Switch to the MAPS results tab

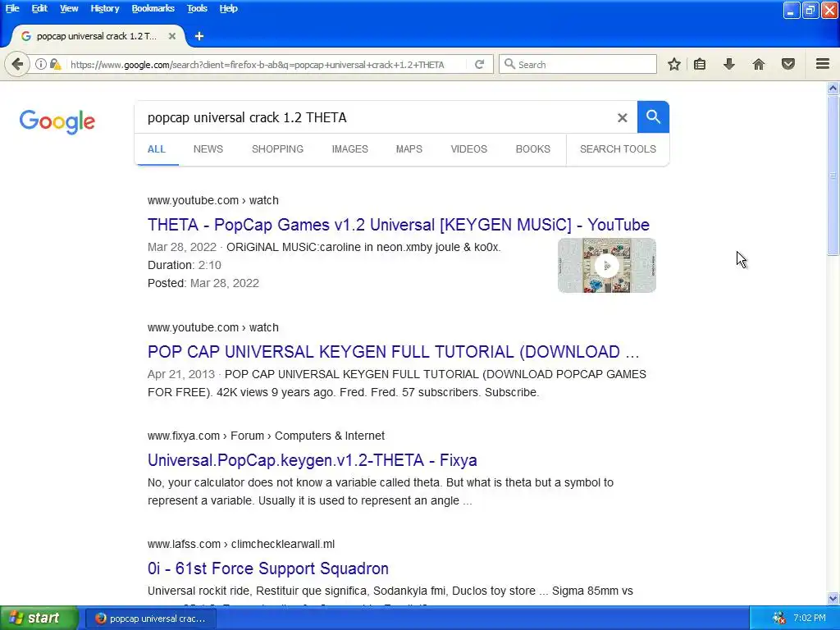coord(409,149)
